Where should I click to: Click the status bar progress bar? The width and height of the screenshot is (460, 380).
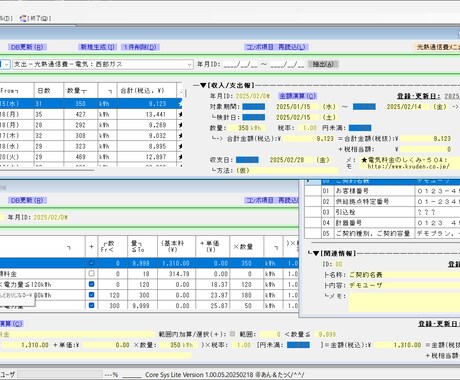click(x=60, y=375)
